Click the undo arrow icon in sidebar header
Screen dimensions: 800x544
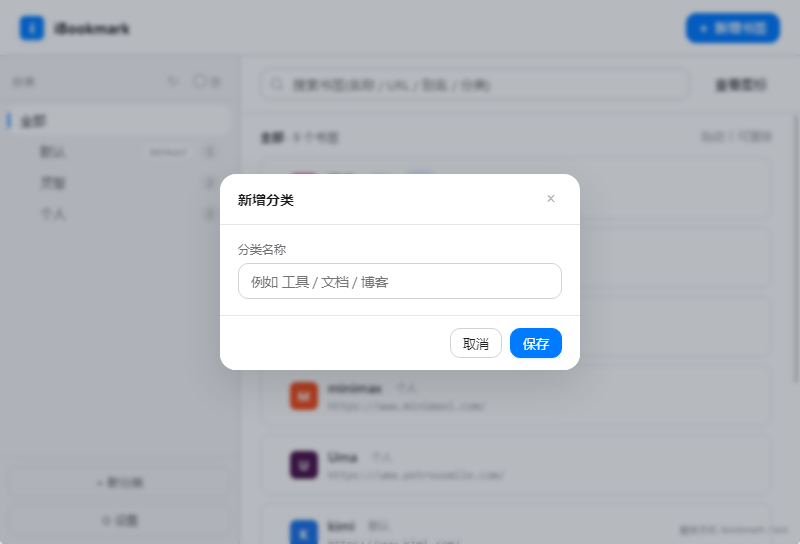pyautogui.click(x=173, y=81)
